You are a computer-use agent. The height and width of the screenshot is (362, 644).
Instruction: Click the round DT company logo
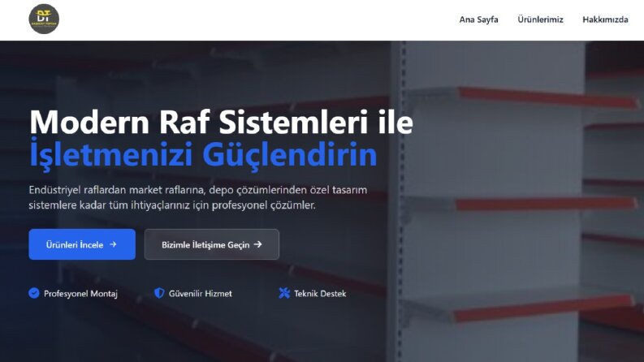[x=44, y=19]
